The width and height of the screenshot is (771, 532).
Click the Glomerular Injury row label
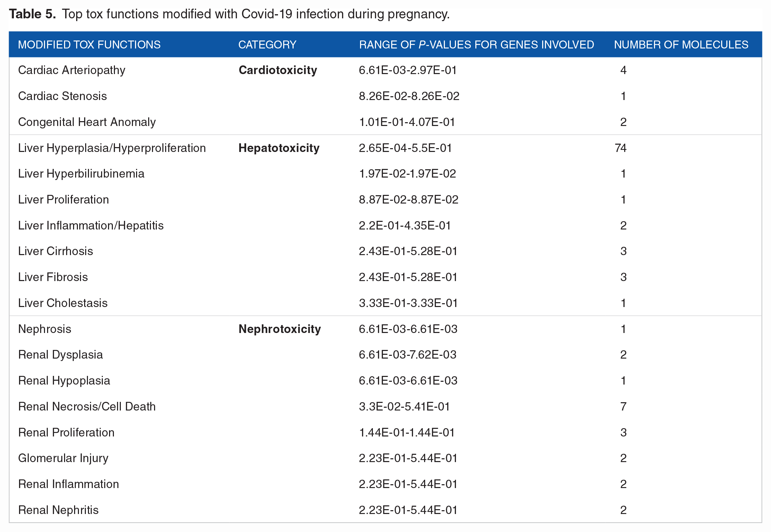click(63, 458)
